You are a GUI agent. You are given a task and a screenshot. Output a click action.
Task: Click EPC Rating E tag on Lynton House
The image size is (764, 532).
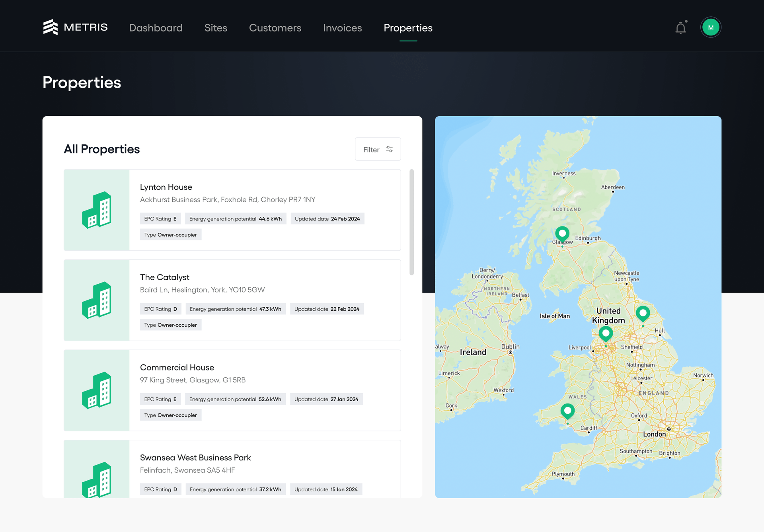[x=160, y=219]
